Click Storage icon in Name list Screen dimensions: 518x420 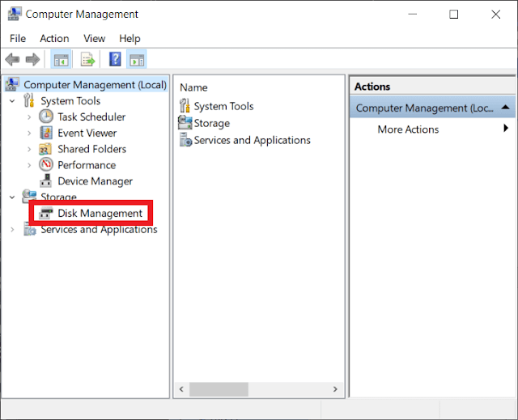pyautogui.click(x=185, y=122)
